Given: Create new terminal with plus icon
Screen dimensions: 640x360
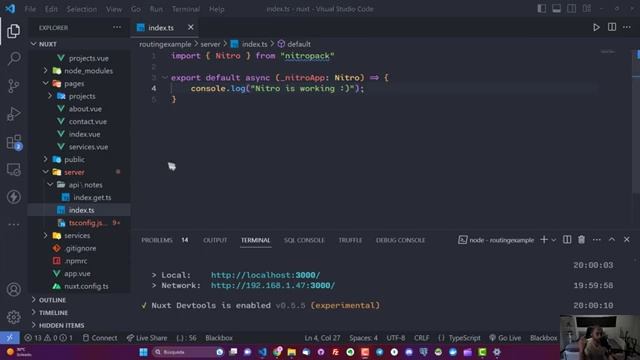Looking at the screenshot, I should tap(544, 240).
